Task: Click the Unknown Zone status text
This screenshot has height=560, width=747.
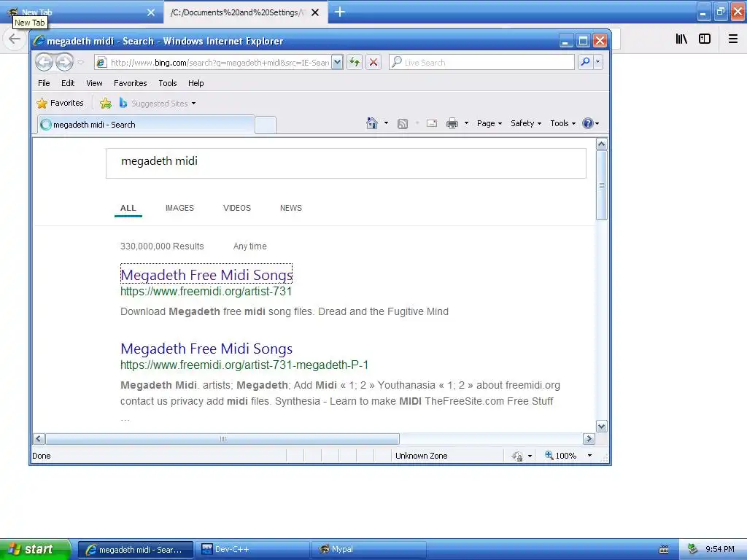Action: (x=421, y=456)
